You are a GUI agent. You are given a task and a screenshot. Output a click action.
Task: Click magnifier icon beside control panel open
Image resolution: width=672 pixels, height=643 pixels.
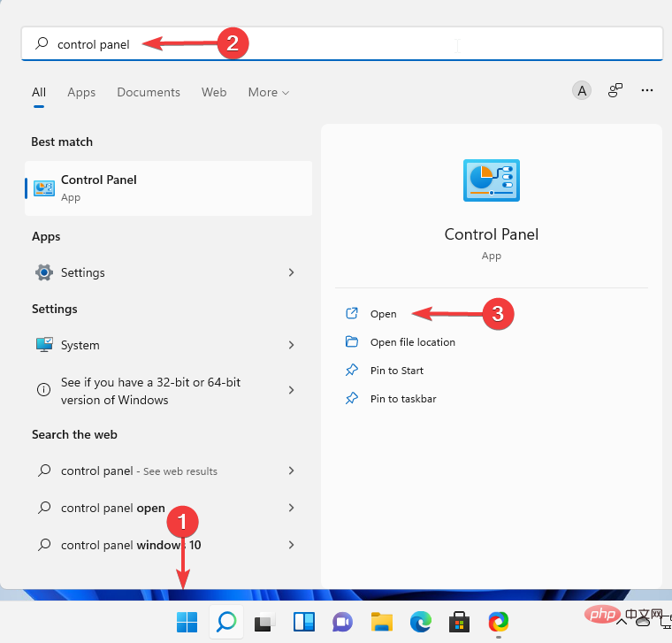44,508
